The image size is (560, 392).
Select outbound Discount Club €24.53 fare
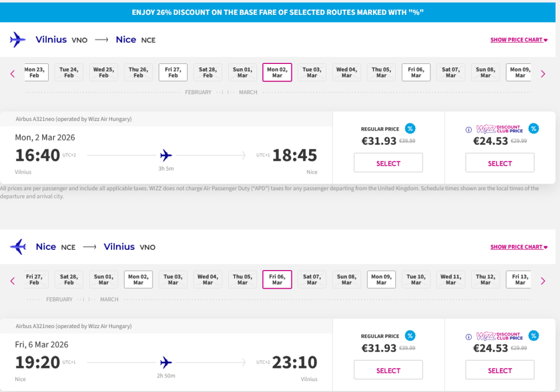tap(499, 163)
